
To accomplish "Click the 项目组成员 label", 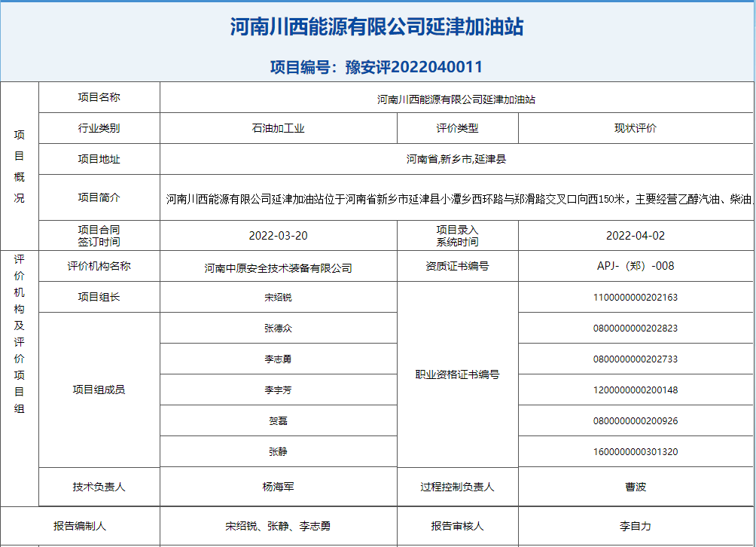I will click(x=99, y=390).
